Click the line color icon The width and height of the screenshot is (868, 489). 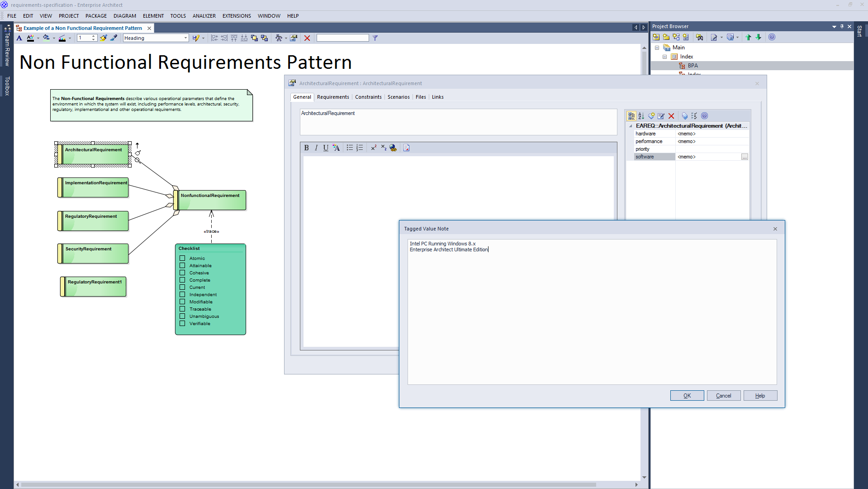62,38
